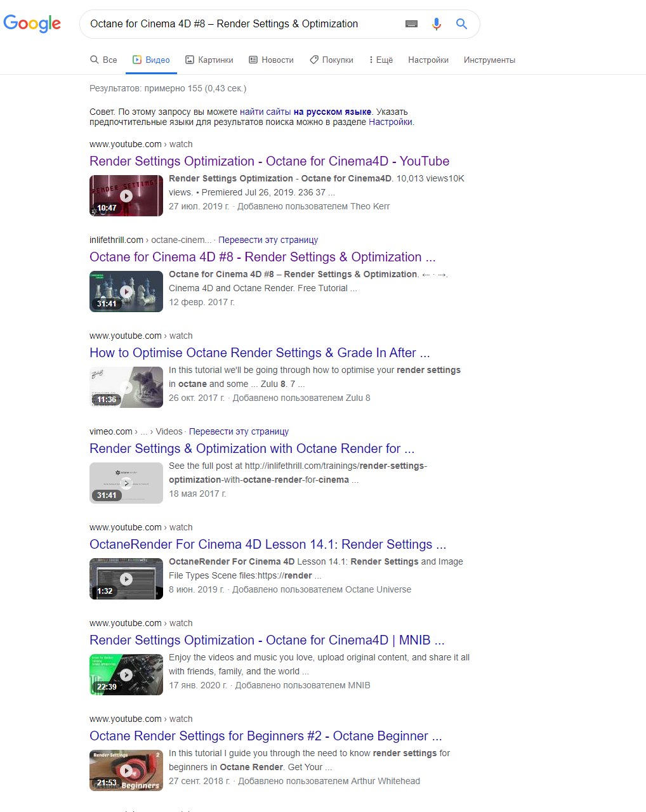Screen dimensions: 646x812
Task: Click 'Перевести эту страницу' next to inlifethrill.com
Action: pos(268,240)
